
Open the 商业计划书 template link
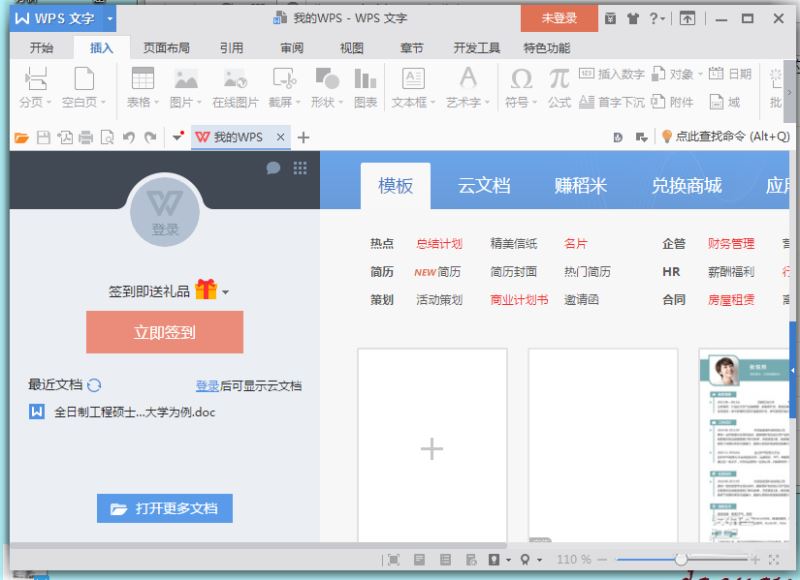tap(519, 298)
